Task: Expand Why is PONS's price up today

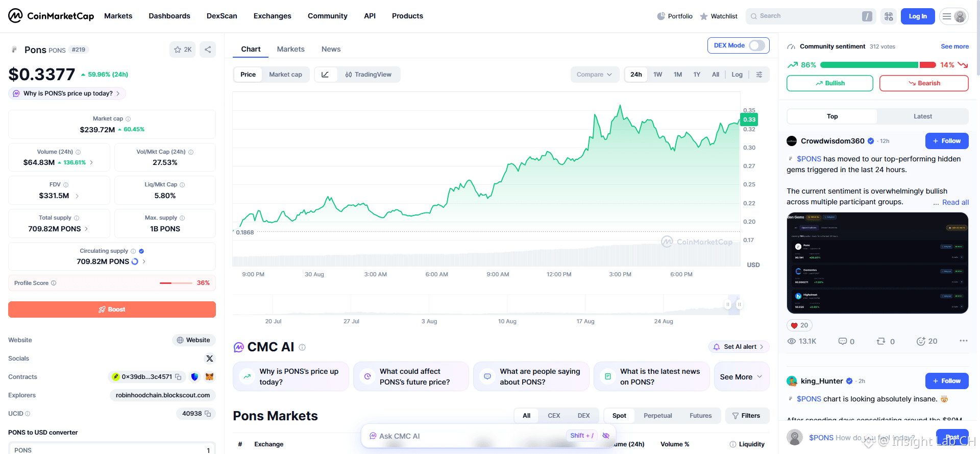Action: (67, 93)
